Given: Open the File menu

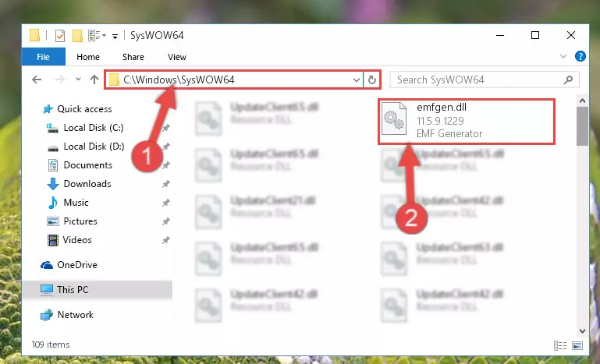Looking at the screenshot, I should 43,57.
